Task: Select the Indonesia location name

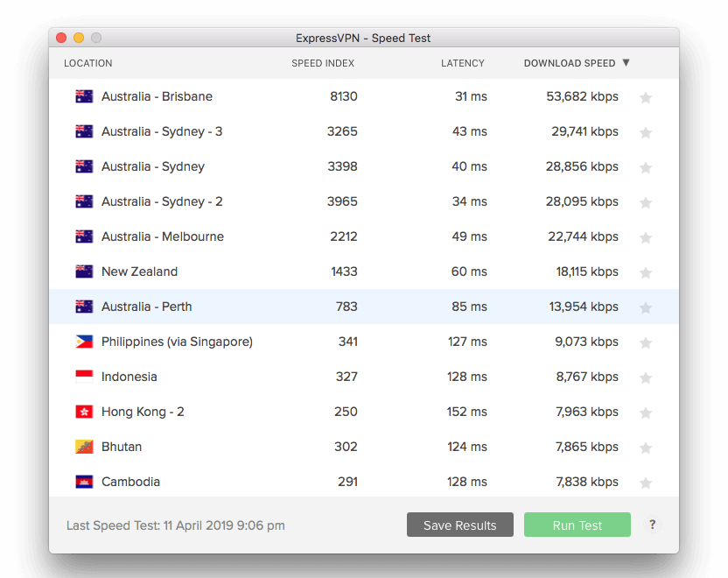Action: click(129, 377)
